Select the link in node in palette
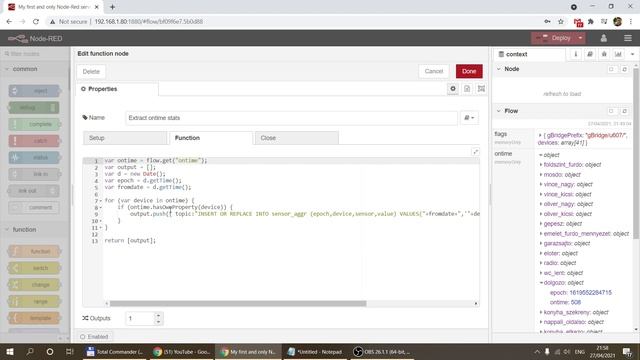Image resolution: width=640 pixels, height=360 pixels. point(34,174)
